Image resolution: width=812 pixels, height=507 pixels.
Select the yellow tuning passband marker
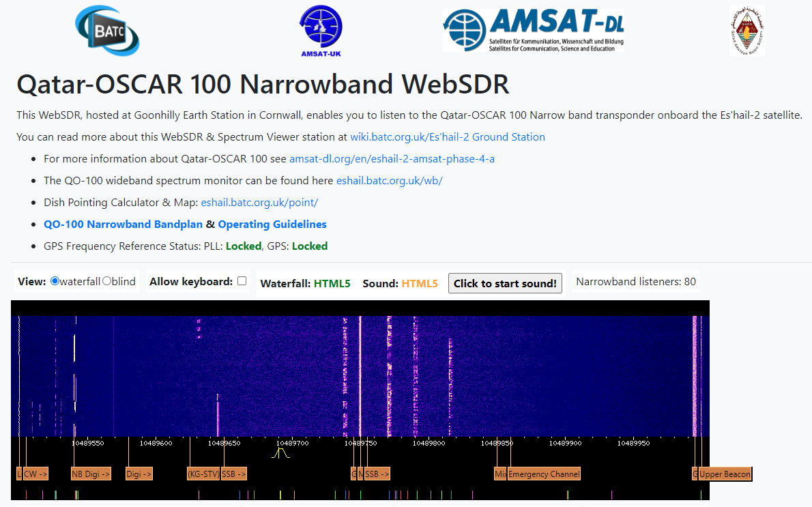(280, 453)
